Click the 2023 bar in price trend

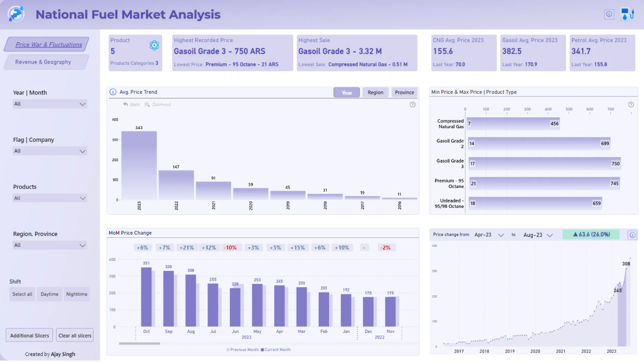(139, 166)
